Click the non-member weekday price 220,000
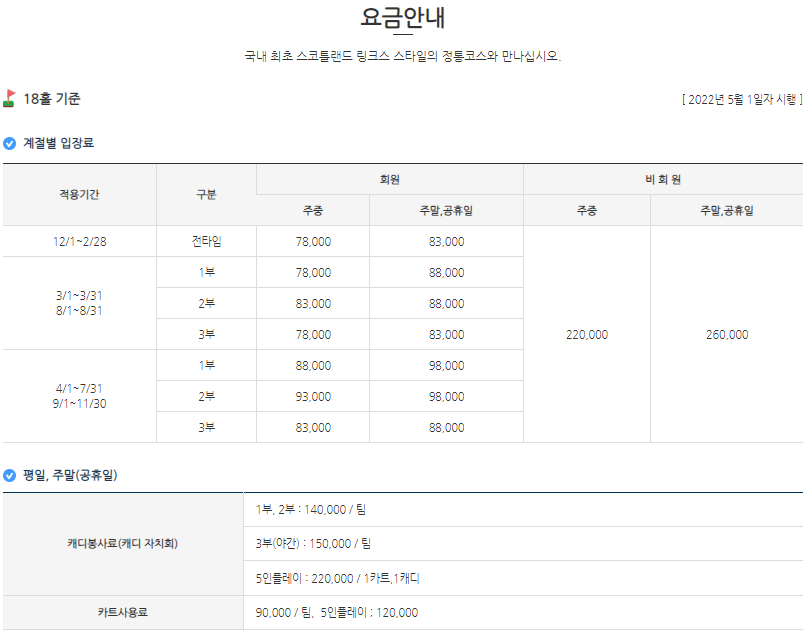This screenshot has width=805, height=634. (x=586, y=335)
